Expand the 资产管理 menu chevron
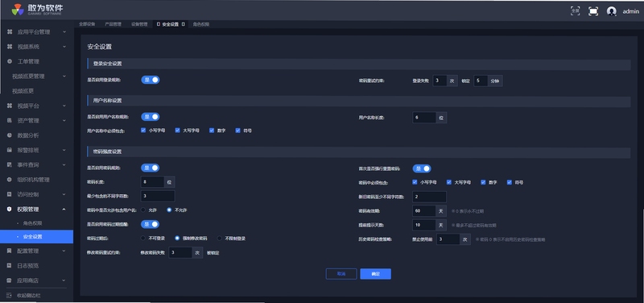The image size is (644, 303). pos(64,120)
